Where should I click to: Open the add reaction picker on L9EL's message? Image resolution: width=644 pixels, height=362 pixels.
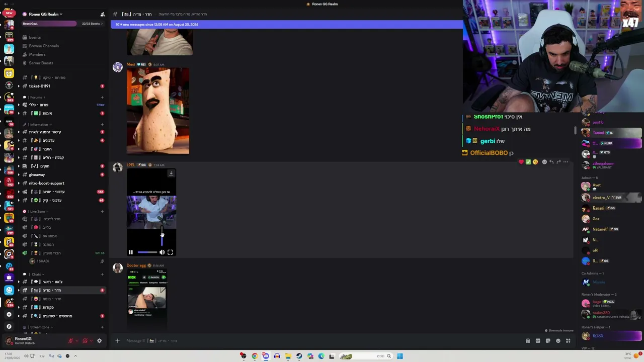(x=544, y=162)
